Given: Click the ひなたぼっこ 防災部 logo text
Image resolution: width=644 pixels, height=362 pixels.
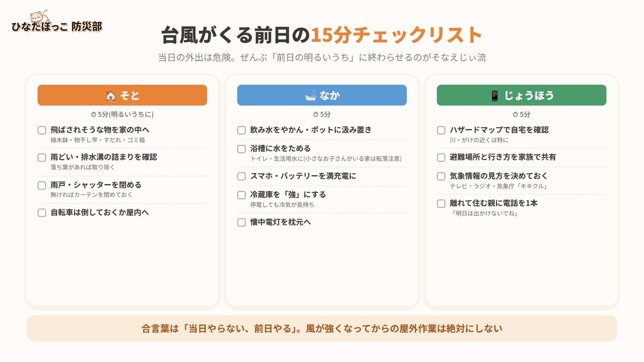Looking at the screenshot, I should coord(57,27).
